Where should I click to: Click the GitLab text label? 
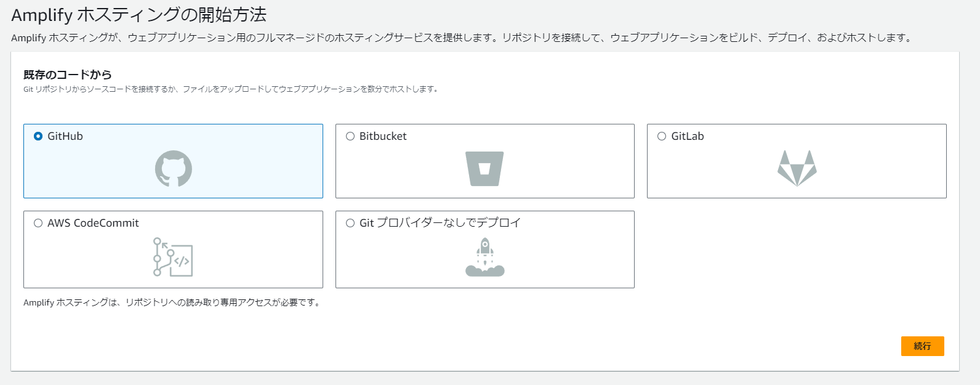(688, 136)
